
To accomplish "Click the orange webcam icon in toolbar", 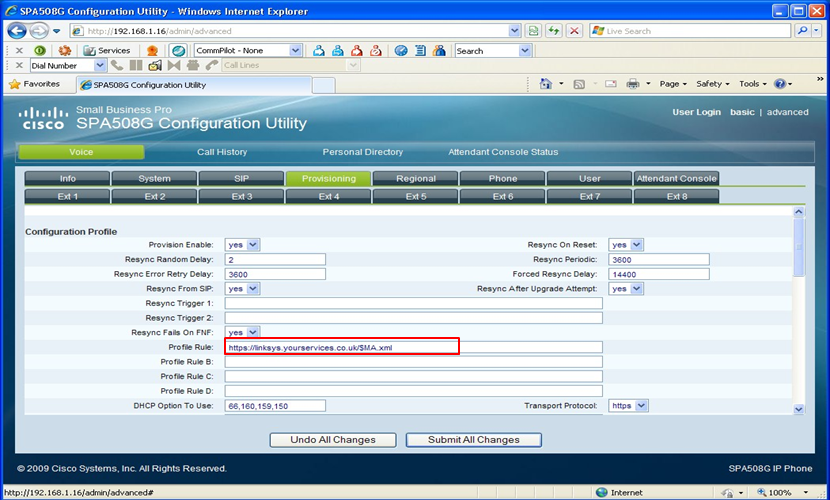I will point(152,51).
